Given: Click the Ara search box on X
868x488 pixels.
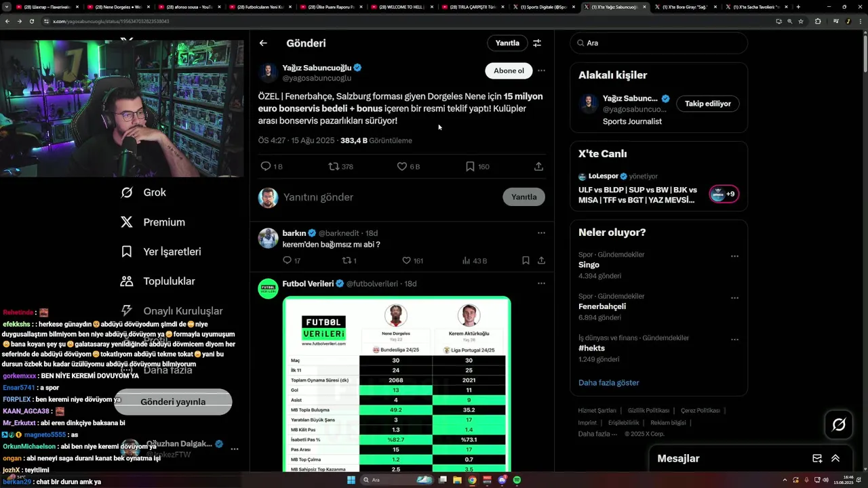Looking at the screenshot, I should (x=658, y=43).
